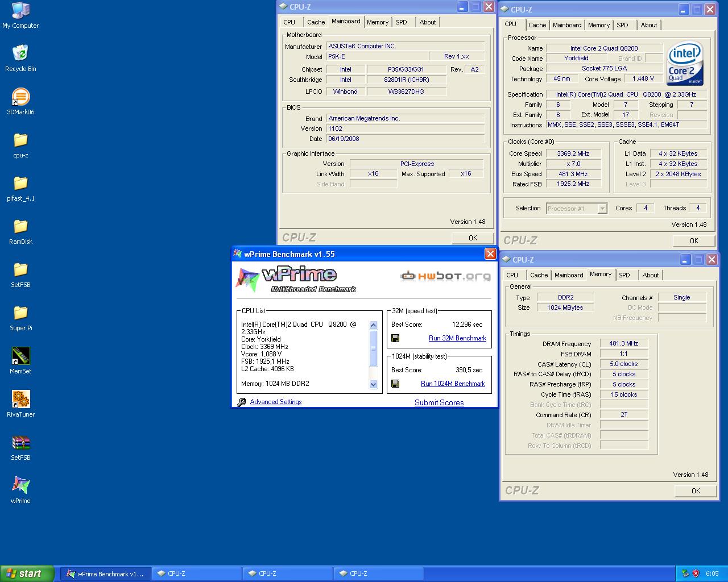The width and height of the screenshot is (728, 582).
Task: Click the hwbot.org logo in wPrime
Action: coord(445,276)
